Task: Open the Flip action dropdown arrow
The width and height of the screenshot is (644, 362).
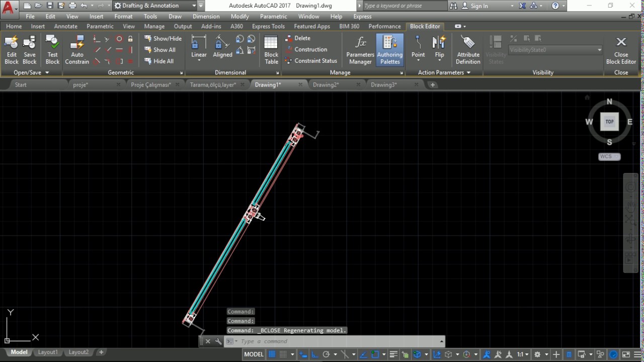Action: point(439,61)
